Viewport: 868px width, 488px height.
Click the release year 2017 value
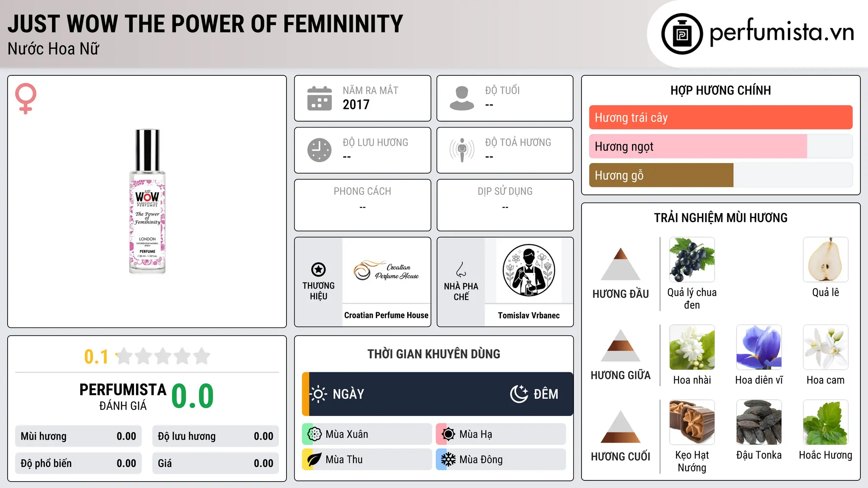(356, 105)
